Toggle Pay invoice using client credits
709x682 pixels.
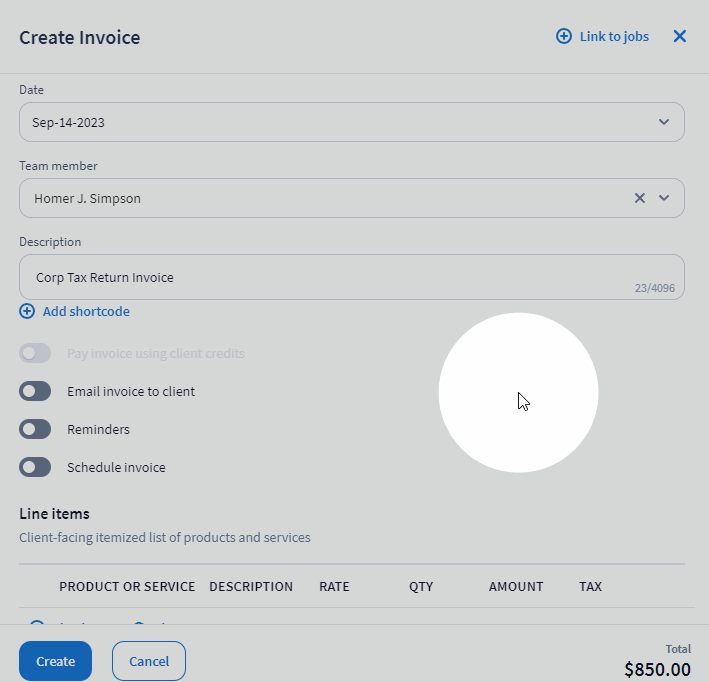click(35, 353)
